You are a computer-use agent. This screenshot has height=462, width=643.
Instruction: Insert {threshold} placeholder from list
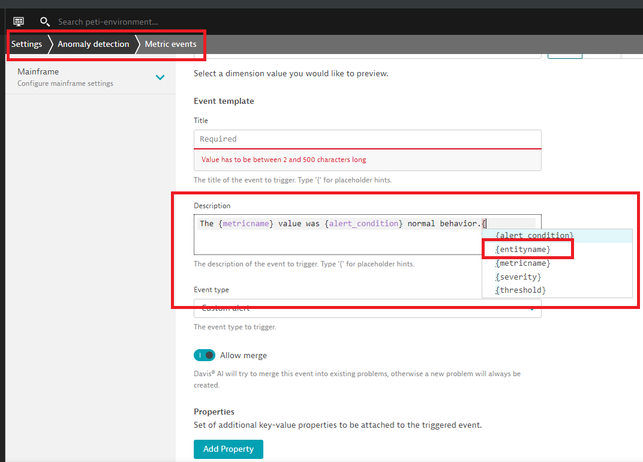click(x=520, y=290)
